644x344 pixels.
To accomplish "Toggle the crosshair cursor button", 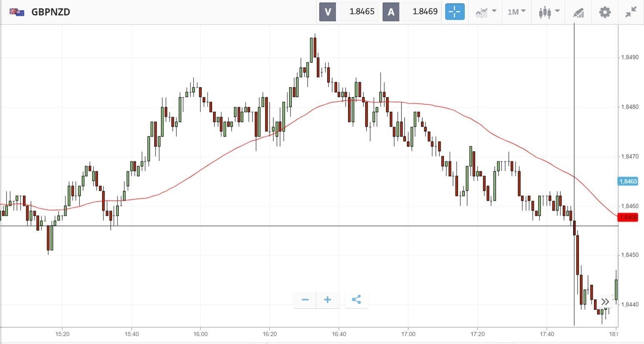I will (x=454, y=12).
